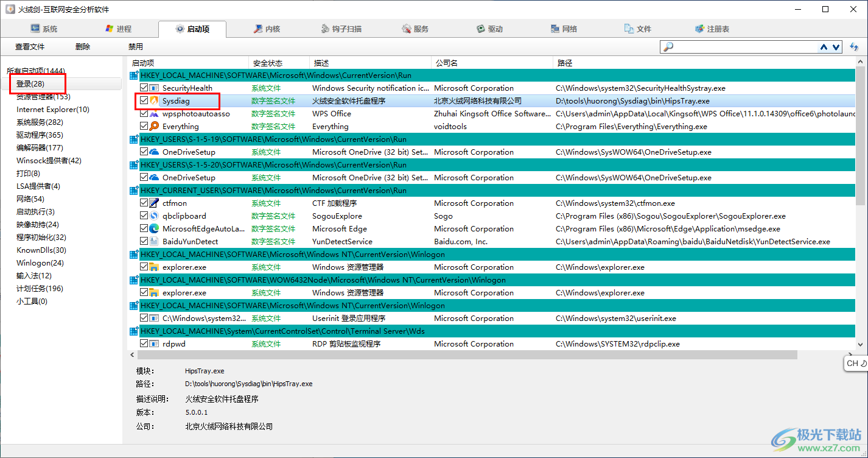This screenshot has width=868, height=458.
Task: Click the qbclipboard file icon
Action: pos(154,216)
